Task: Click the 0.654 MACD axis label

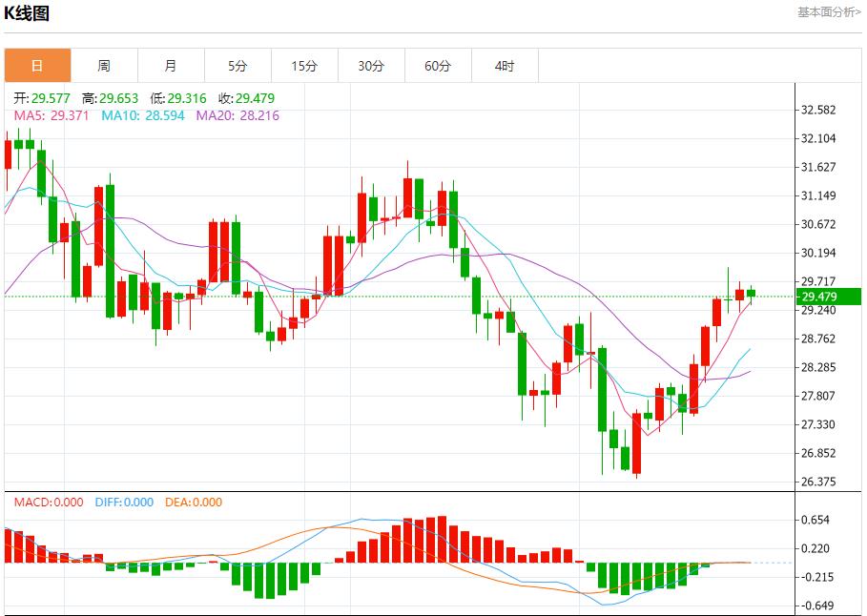Action: click(x=815, y=520)
